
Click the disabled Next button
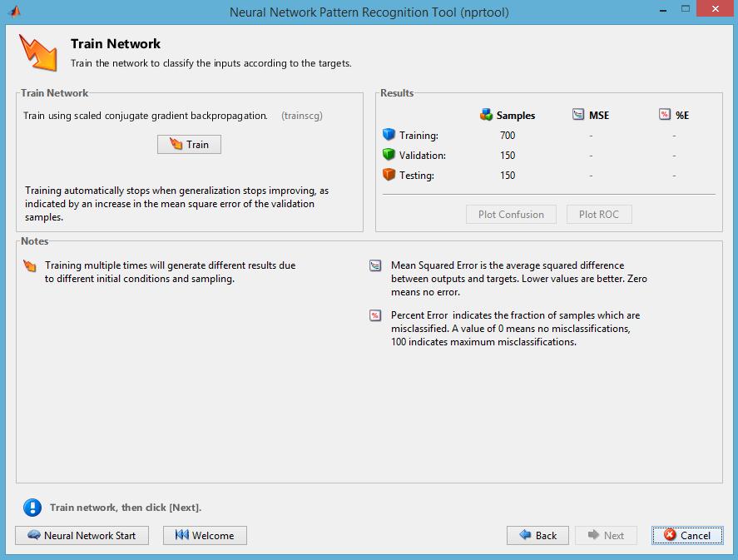pos(606,536)
